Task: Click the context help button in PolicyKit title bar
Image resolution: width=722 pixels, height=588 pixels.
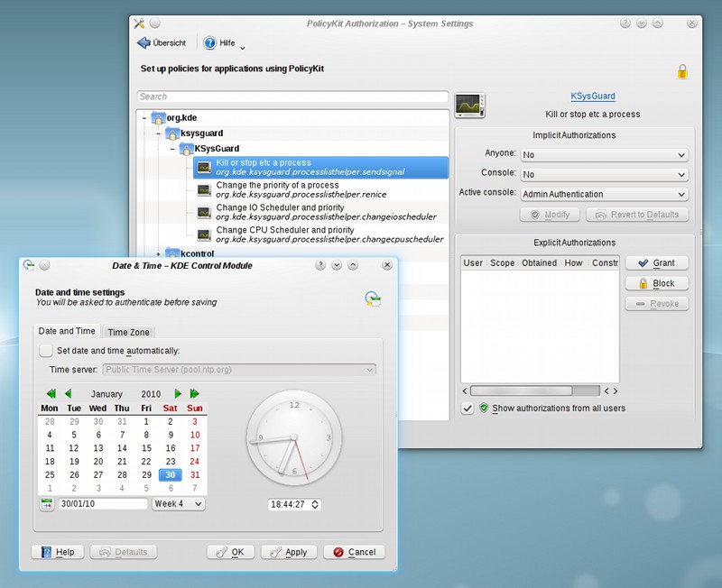Action: tap(625, 23)
